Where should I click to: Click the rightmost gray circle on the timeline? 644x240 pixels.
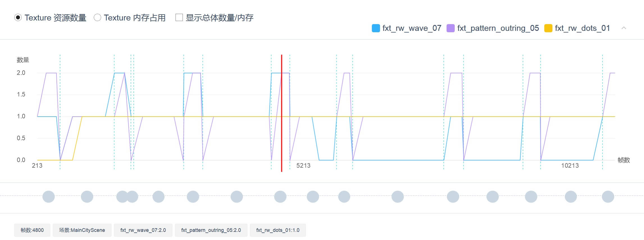[x=608, y=197]
